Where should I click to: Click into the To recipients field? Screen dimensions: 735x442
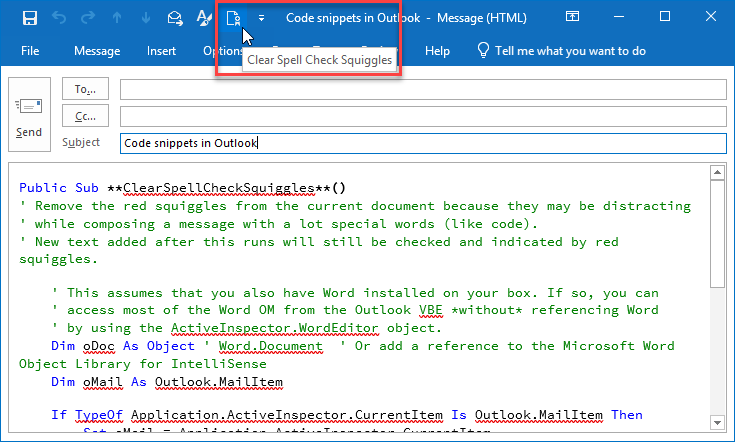[x=423, y=90]
